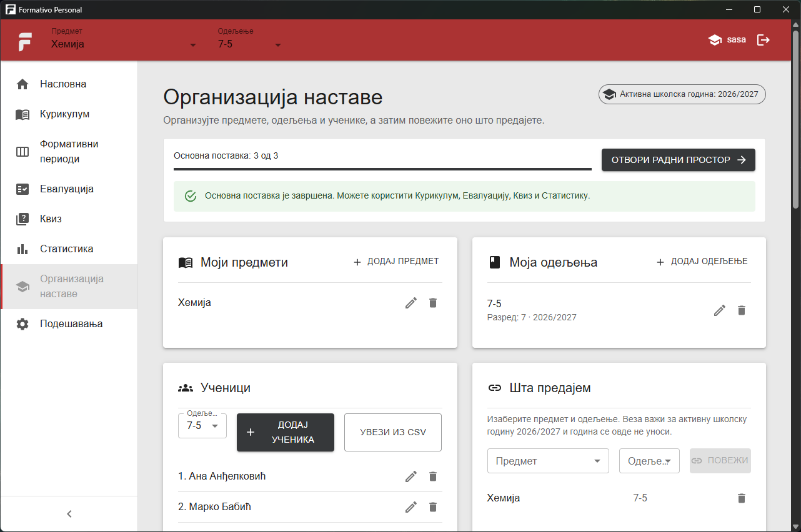Open the Предмет combo box in Шта предајем
This screenshot has height=532, width=801.
[548, 461]
